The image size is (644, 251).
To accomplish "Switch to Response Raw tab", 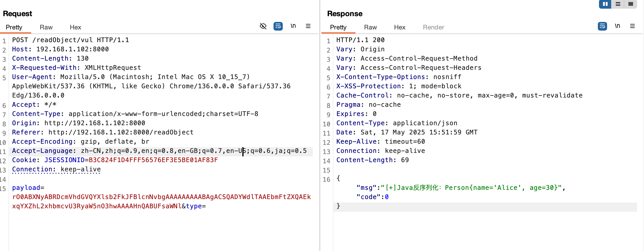I will (x=370, y=27).
